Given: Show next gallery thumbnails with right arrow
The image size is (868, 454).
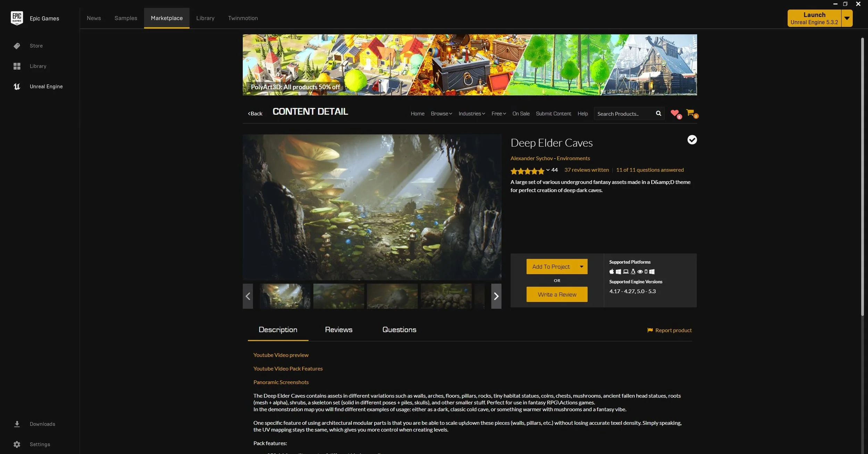Looking at the screenshot, I should [x=496, y=296].
